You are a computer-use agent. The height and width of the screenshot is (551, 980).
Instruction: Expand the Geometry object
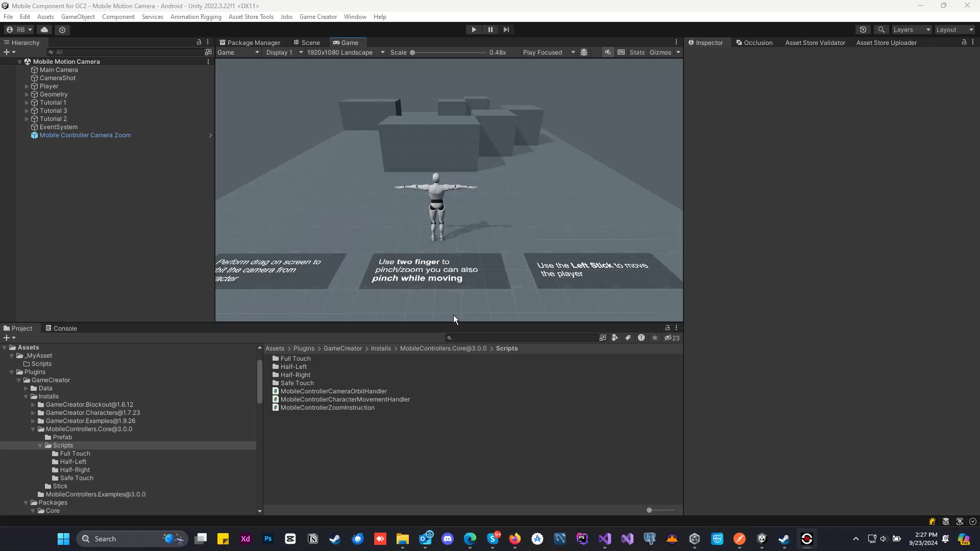(x=27, y=94)
